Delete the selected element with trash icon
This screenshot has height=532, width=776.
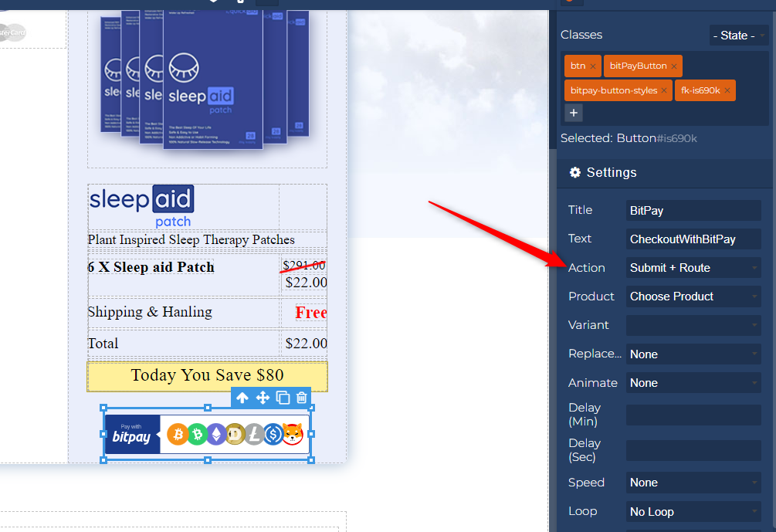coord(302,398)
